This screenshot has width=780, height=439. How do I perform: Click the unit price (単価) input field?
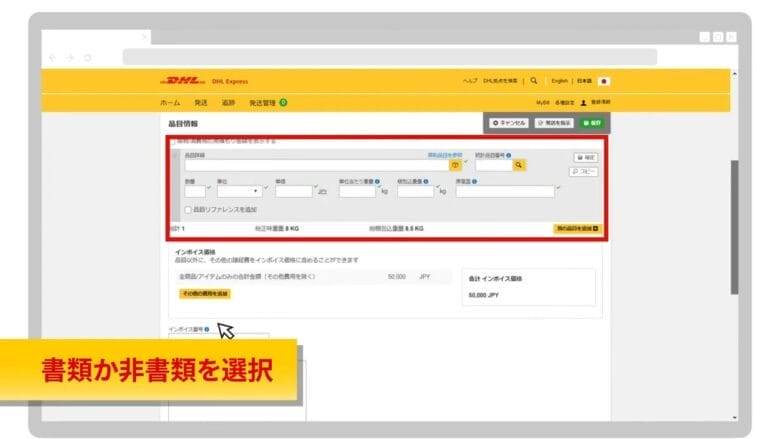(x=293, y=191)
